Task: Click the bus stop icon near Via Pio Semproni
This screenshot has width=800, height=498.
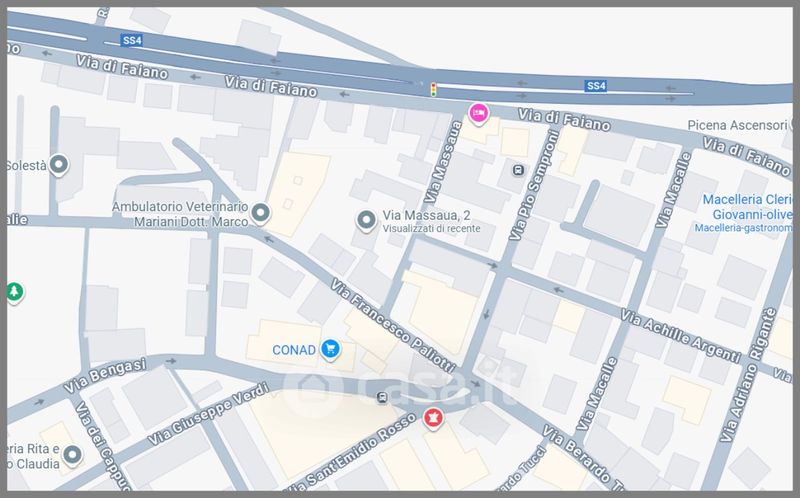Action: click(517, 169)
